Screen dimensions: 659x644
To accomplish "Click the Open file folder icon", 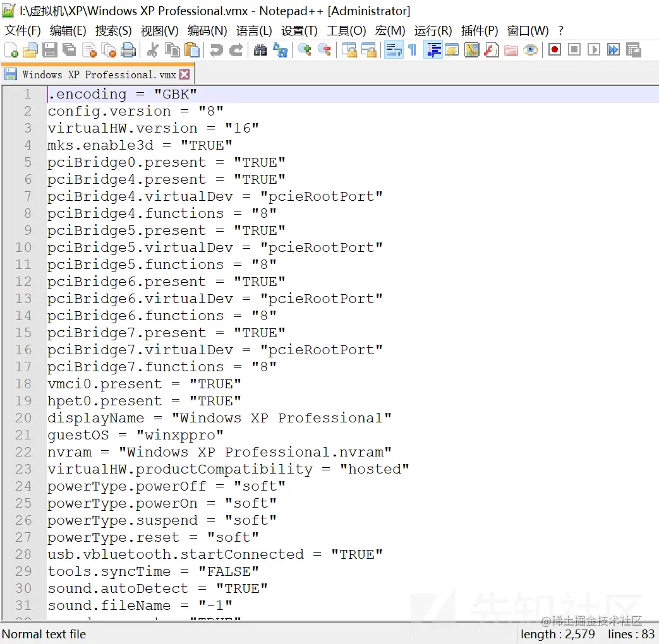I will click(x=30, y=50).
